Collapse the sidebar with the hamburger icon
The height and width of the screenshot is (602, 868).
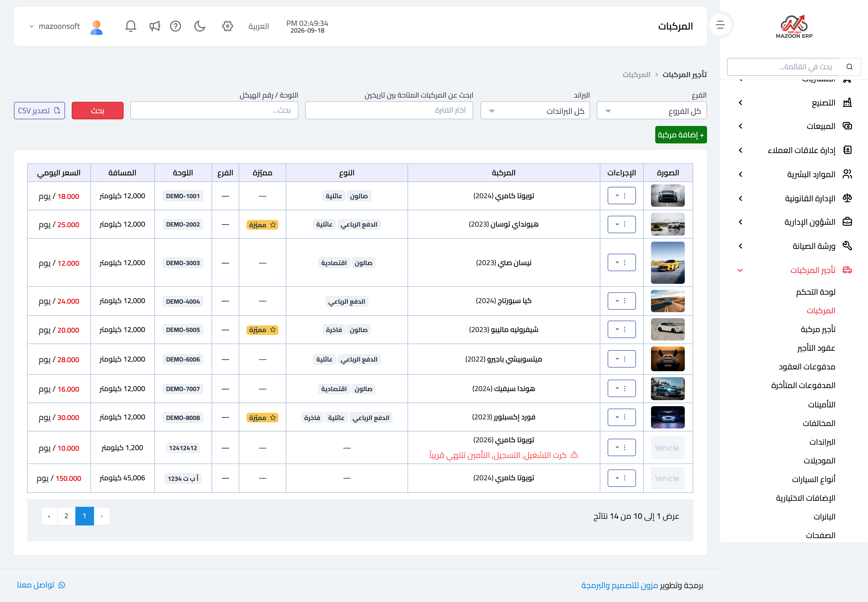720,25
